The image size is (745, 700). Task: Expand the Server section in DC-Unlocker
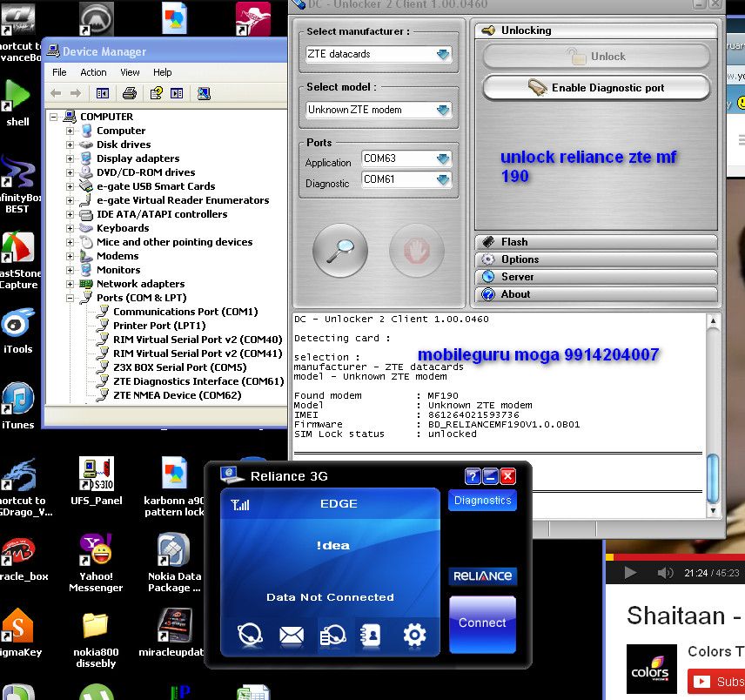(596, 277)
